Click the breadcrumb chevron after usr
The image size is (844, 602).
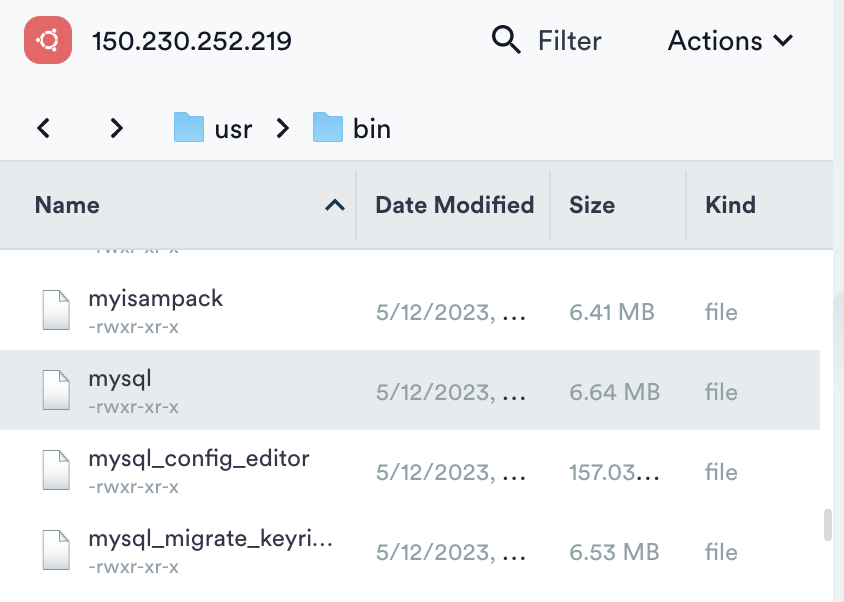[x=283, y=128]
